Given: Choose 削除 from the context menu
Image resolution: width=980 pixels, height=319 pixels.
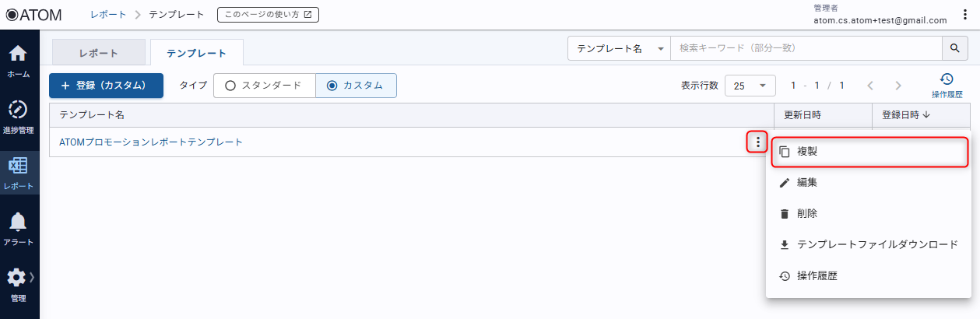Looking at the screenshot, I should (x=806, y=213).
